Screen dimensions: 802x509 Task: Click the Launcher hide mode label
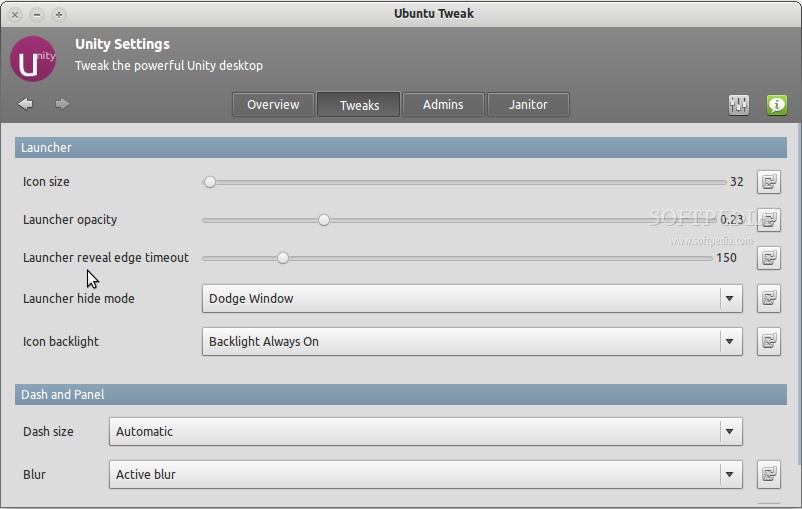tap(79, 298)
